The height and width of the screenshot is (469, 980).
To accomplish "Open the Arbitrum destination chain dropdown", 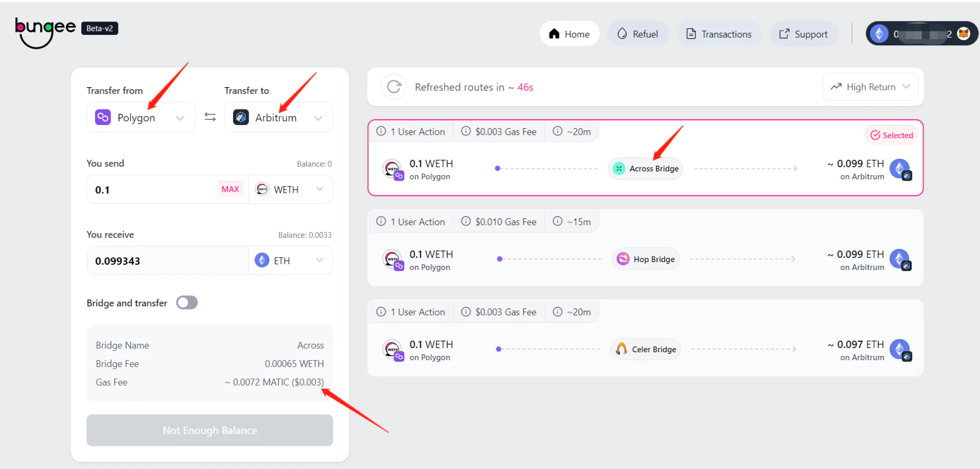I will (279, 117).
